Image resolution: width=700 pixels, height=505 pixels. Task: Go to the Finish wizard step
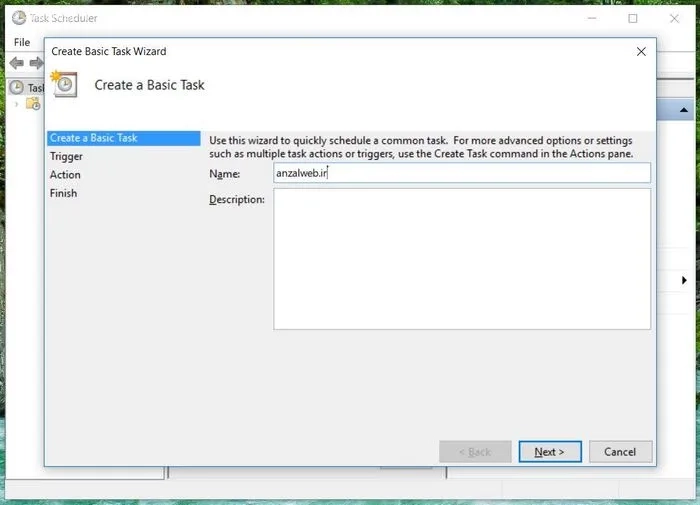[x=63, y=193]
